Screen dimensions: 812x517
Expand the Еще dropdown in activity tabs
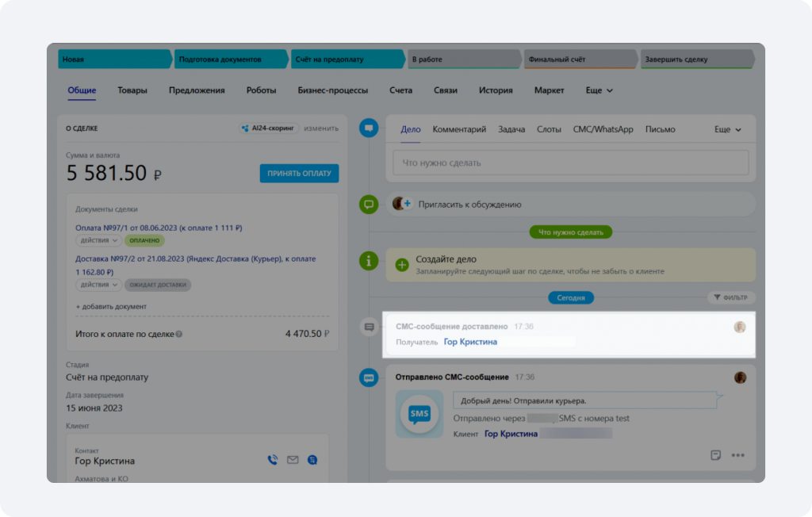728,129
